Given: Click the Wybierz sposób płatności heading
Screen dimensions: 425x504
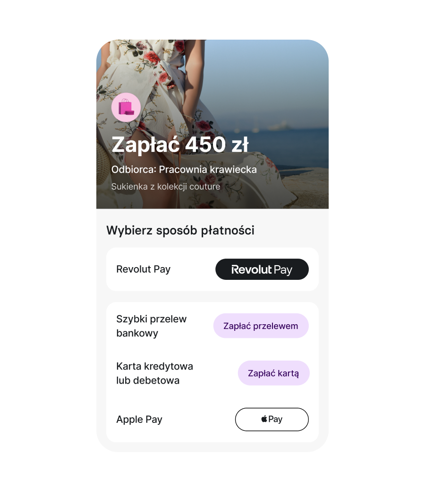Looking at the screenshot, I should coord(180,230).
